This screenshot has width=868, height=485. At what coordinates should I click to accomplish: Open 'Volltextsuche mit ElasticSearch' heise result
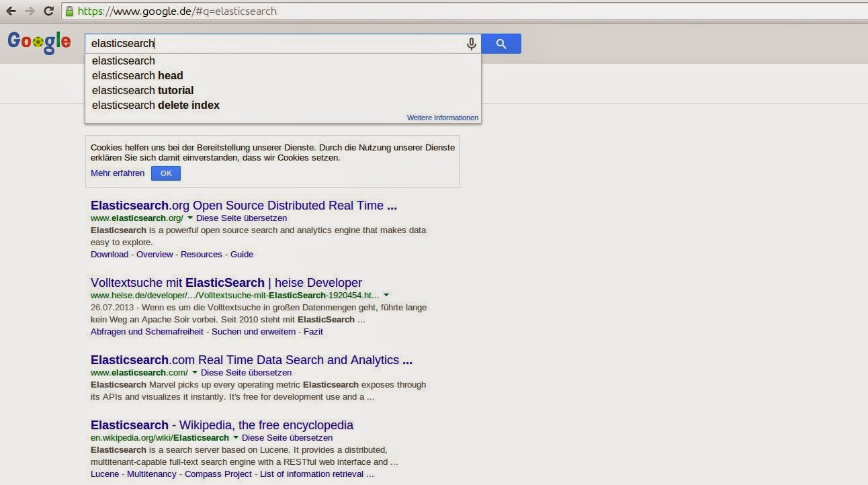point(226,283)
